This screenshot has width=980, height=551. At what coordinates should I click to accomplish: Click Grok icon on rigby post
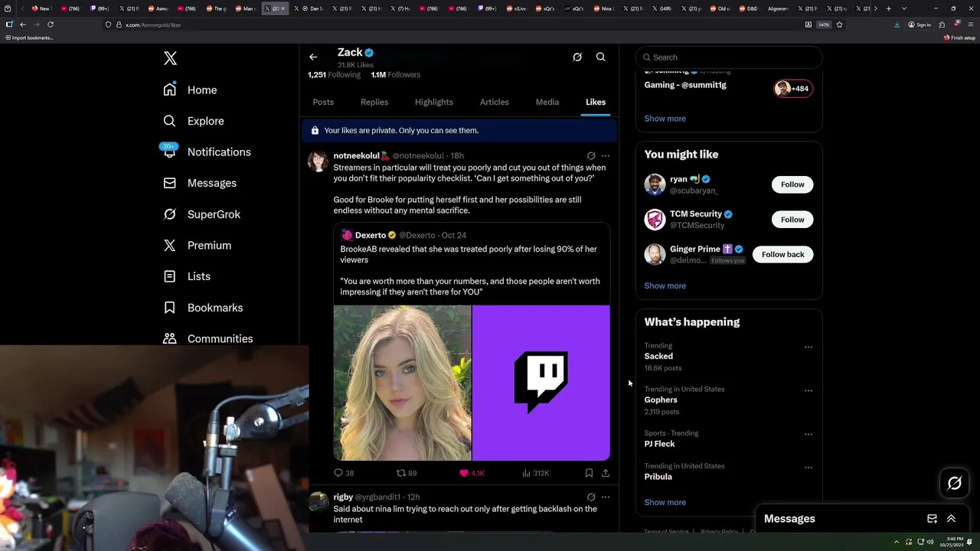(591, 497)
